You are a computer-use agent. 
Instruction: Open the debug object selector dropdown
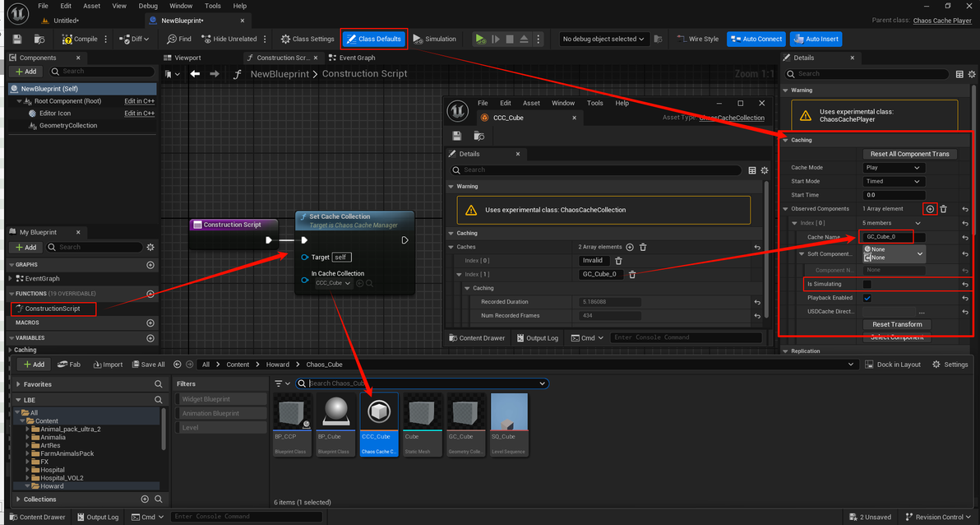[x=603, y=39]
